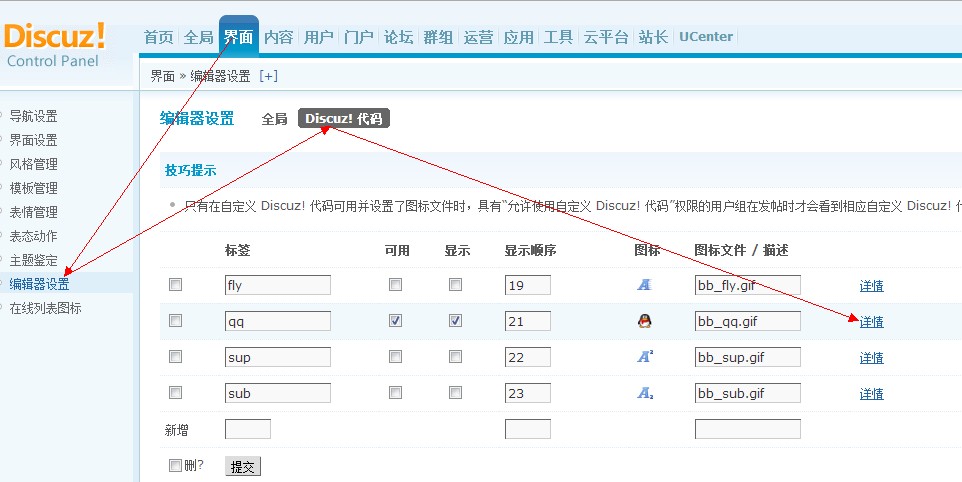This screenshot has width=962, height=482.
Task: Enable the 显示 checkbox for sup
Action: tap(455, 356)
